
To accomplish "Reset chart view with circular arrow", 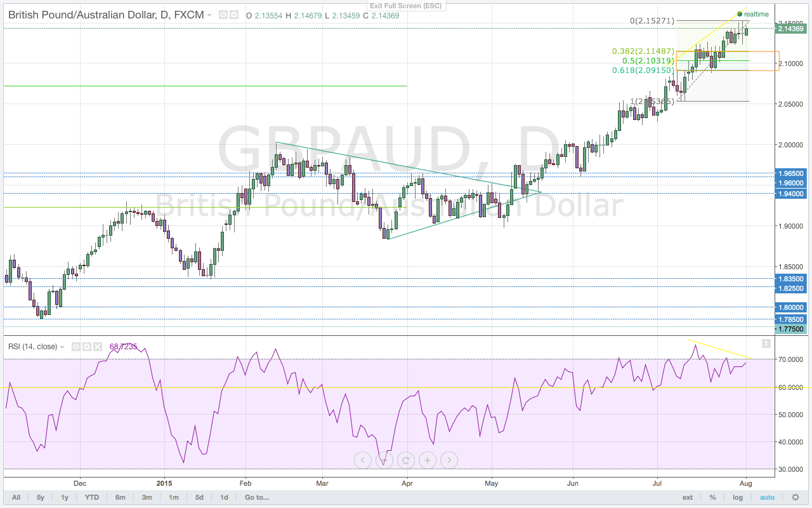I will point(405,460).
